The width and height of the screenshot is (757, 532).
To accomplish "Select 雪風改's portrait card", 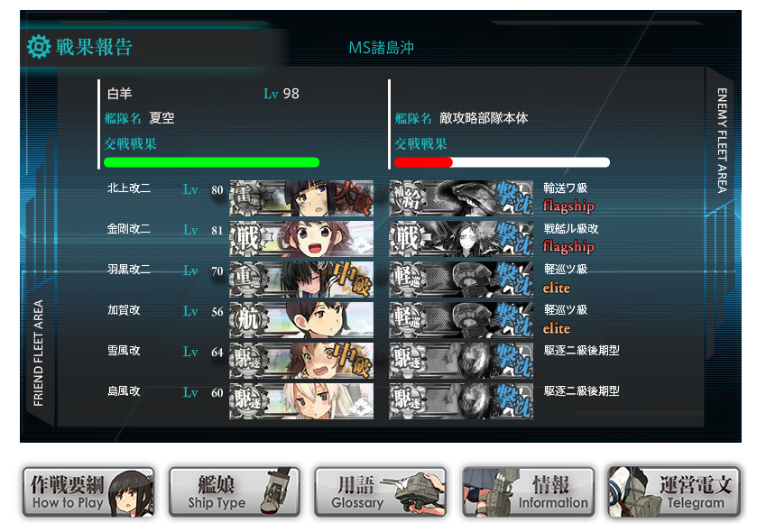I will point(301,361).
